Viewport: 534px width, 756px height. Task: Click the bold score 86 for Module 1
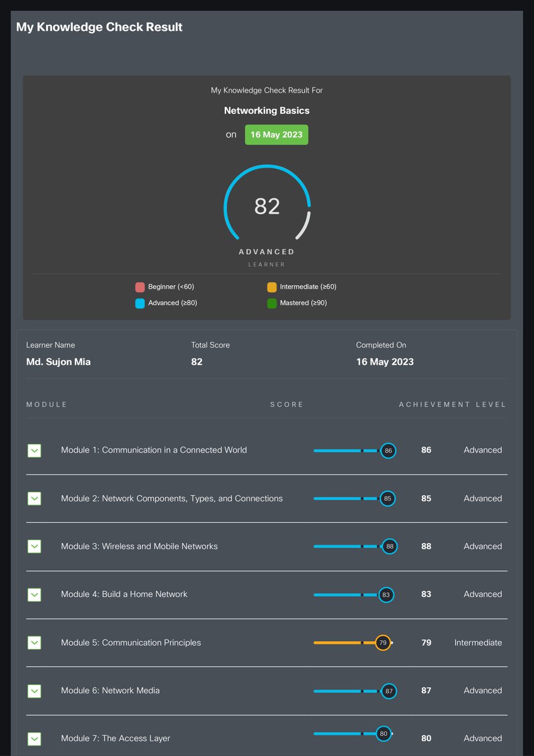click(426, 450)
